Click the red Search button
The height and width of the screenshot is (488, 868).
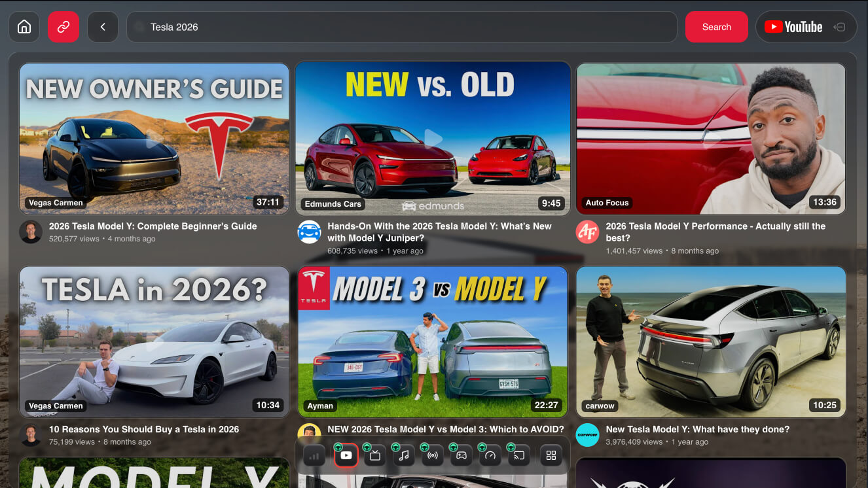tap(716, 27)
